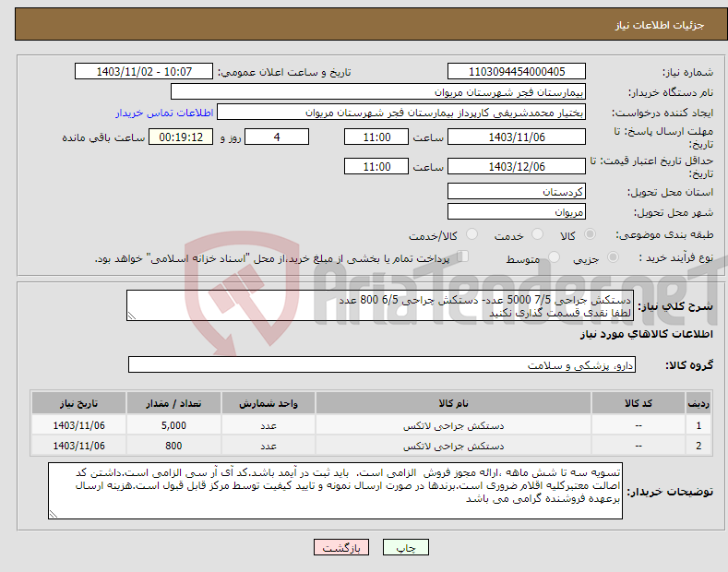Click the چاپ print button
The image size is (728, 572).
tap(406, 547)
